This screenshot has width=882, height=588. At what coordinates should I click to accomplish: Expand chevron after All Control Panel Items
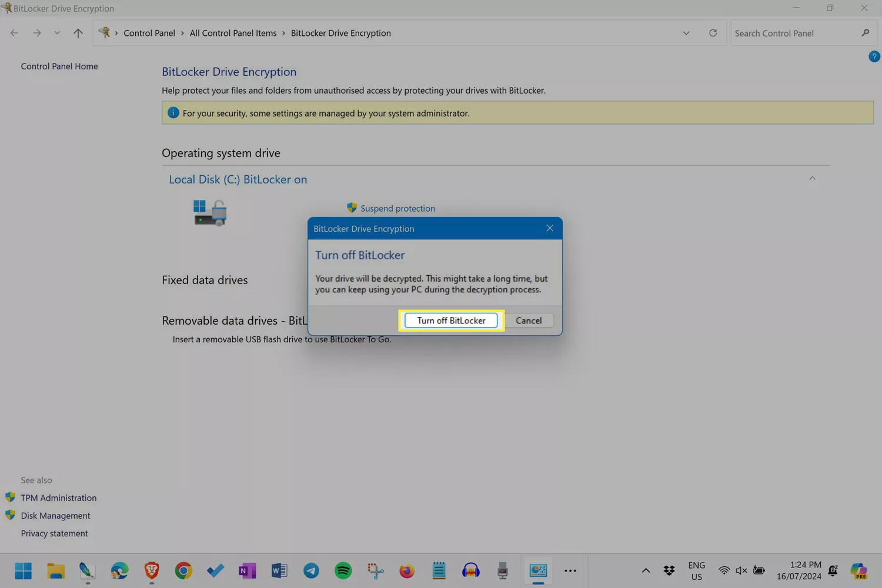283,33
